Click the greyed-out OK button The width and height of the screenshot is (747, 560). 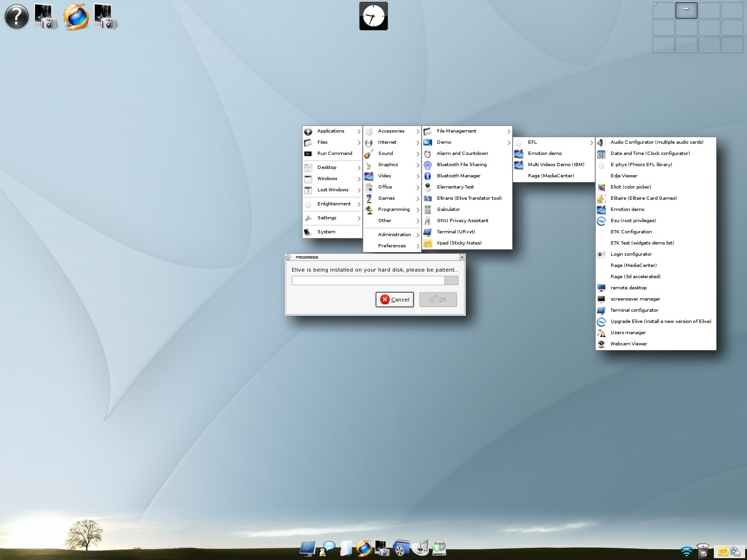click(438, 300)
